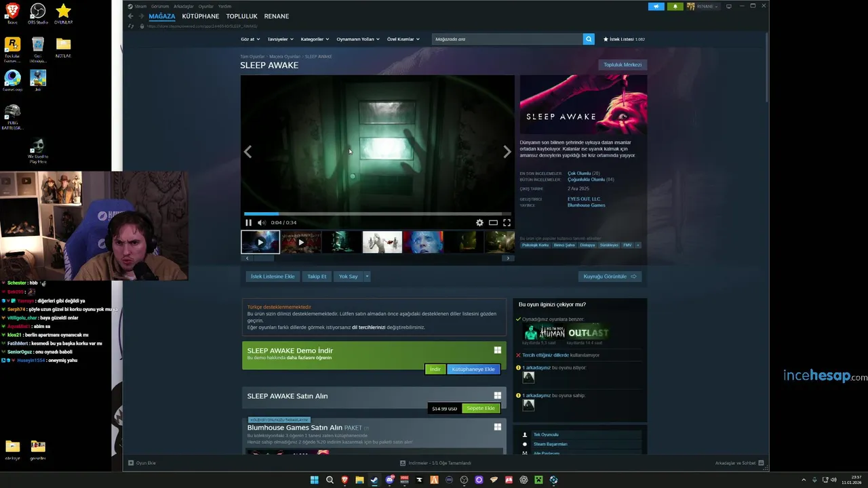
Task: Click the Tek Oyunculu feature link
Action: (546, 434)
